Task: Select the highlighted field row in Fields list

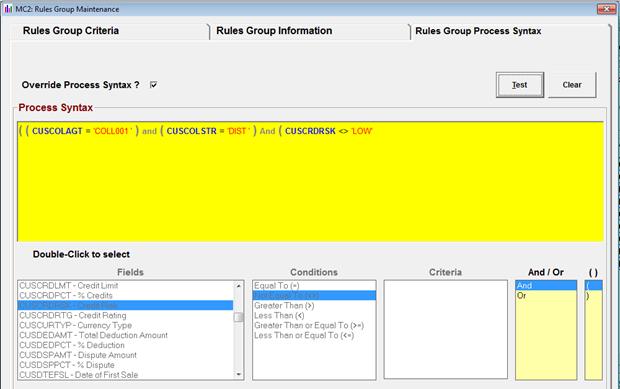Action: (x=125, y=305)
